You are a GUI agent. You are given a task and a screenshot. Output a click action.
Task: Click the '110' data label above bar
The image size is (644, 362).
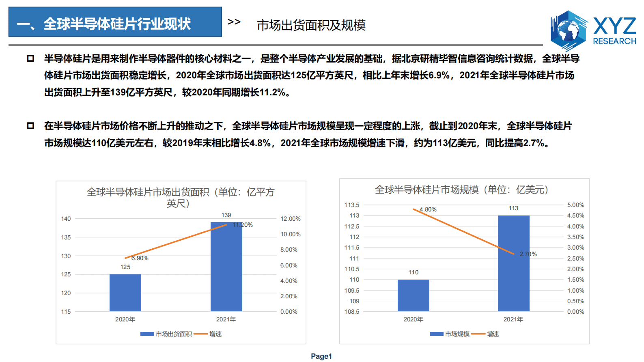[x=414, y=272]
